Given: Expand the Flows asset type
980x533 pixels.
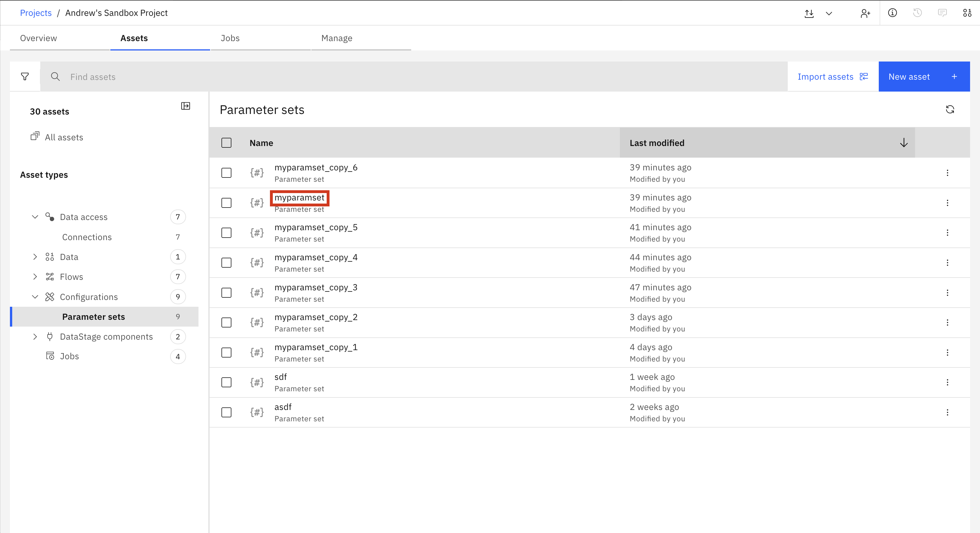Looking at the screenshot, I should (x=35, y=277).
